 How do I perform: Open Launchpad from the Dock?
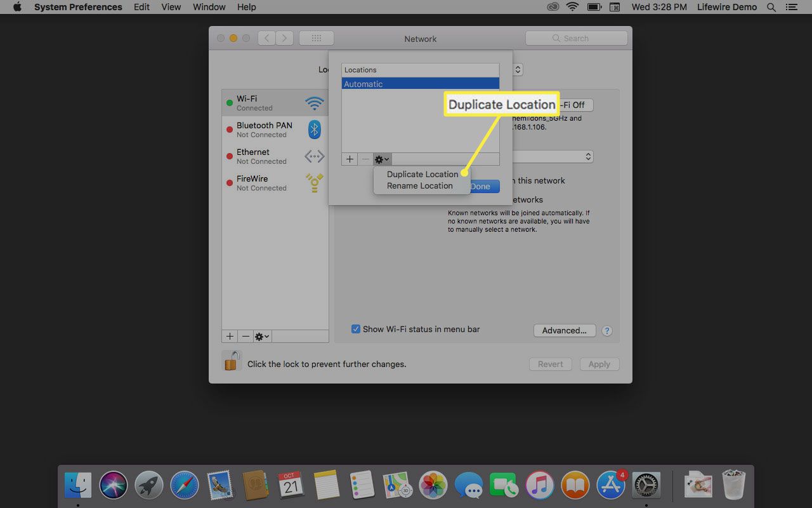click(x=149, y=486)
